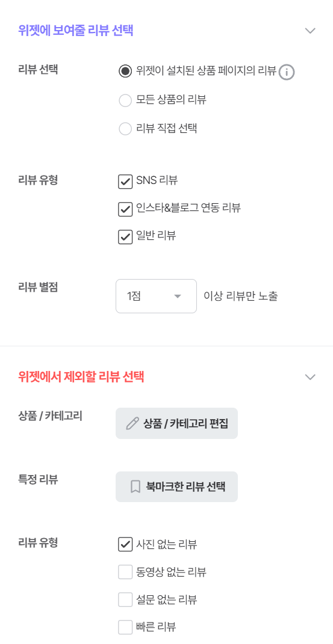Uncheck the 일반 리뷰 checkbox
Screen dimensions: 333x644
pos(125,237)
